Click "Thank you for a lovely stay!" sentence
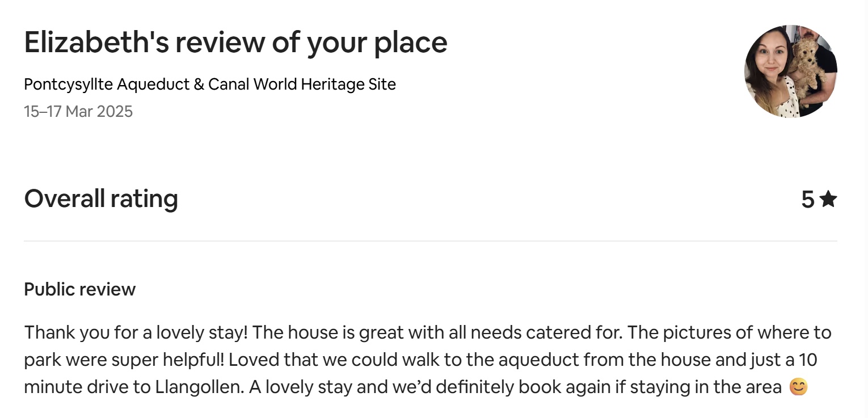Image resolution: width=868 pixels, height=418 pixels. (x=136, y=332)
